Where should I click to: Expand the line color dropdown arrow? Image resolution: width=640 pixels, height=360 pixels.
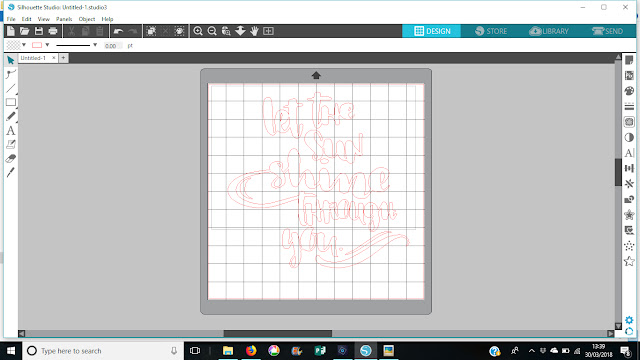pos(47,45)
